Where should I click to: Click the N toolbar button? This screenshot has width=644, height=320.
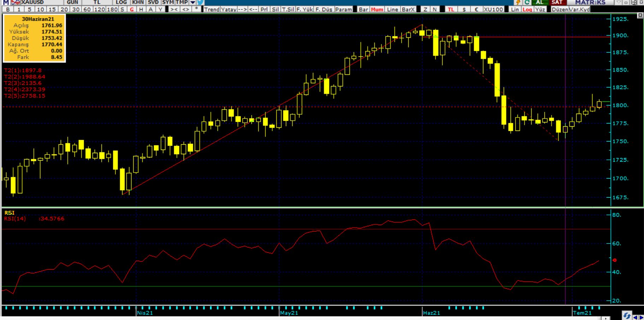(x=435, y=10)
